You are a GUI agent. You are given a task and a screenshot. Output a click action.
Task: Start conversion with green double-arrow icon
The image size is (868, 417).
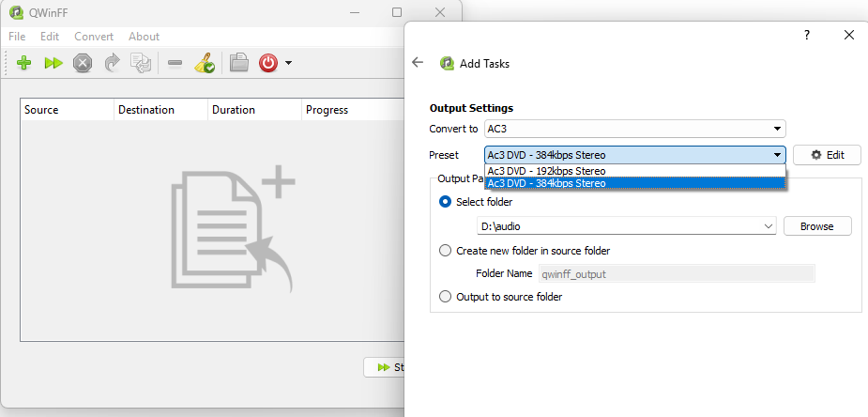(53, 63)
